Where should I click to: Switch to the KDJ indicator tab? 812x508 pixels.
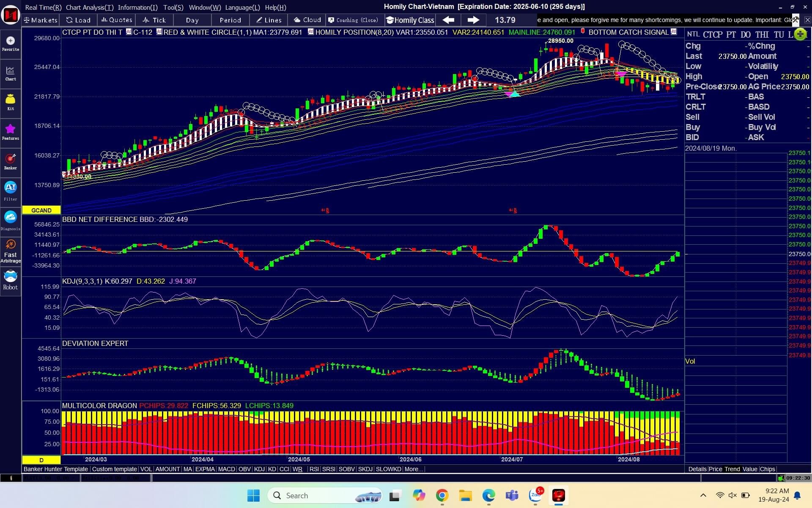tap(259, 469)
